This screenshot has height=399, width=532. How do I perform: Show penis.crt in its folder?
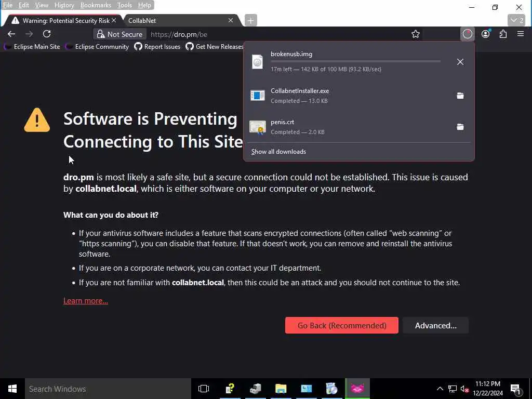pos(460,127)
